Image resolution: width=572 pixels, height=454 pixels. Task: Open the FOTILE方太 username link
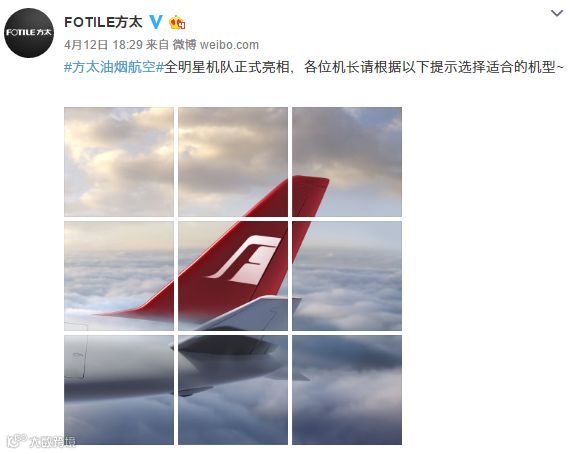pyautogui.click(x=103, y=22)
